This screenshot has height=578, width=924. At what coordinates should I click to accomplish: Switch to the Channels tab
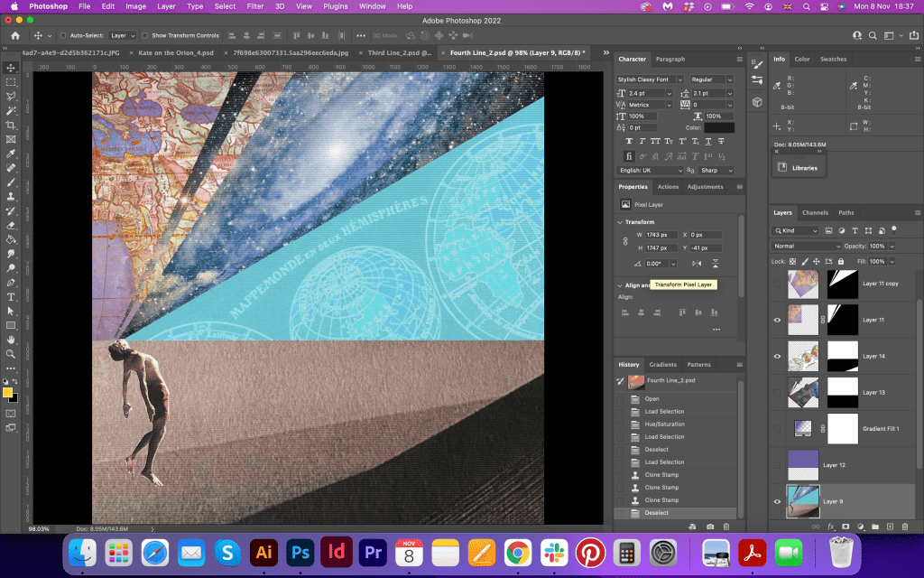coord(815,213)
